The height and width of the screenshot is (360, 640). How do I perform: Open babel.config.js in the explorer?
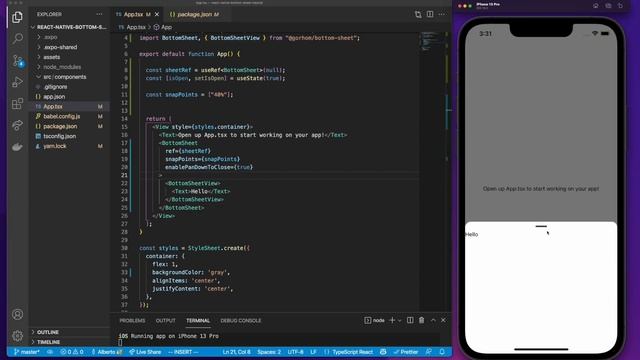tap(61, 116)
